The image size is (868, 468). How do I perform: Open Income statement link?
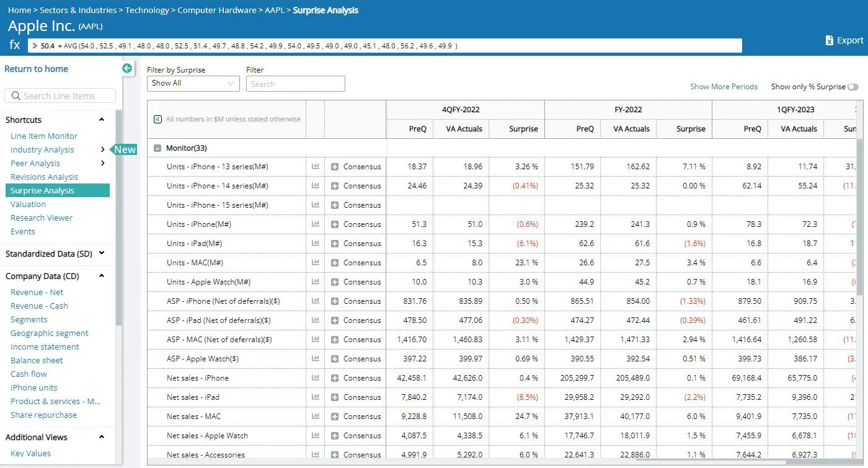click(x=45, y=347)
